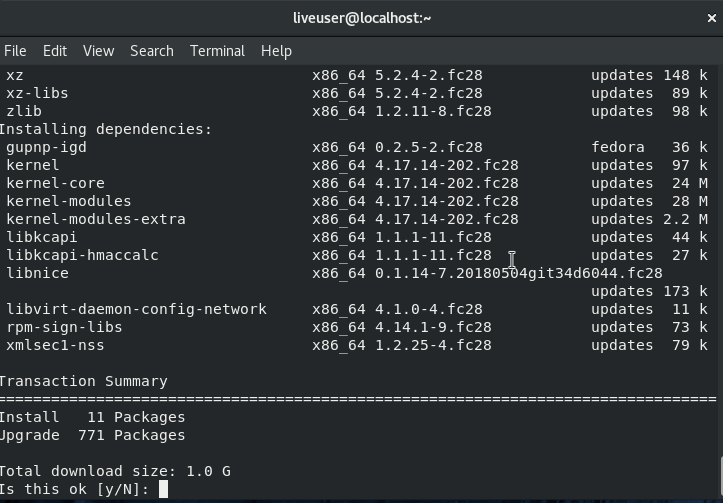723x503 pixels.
Task: Close the terminal window
Action: click(x=711, y=18)
